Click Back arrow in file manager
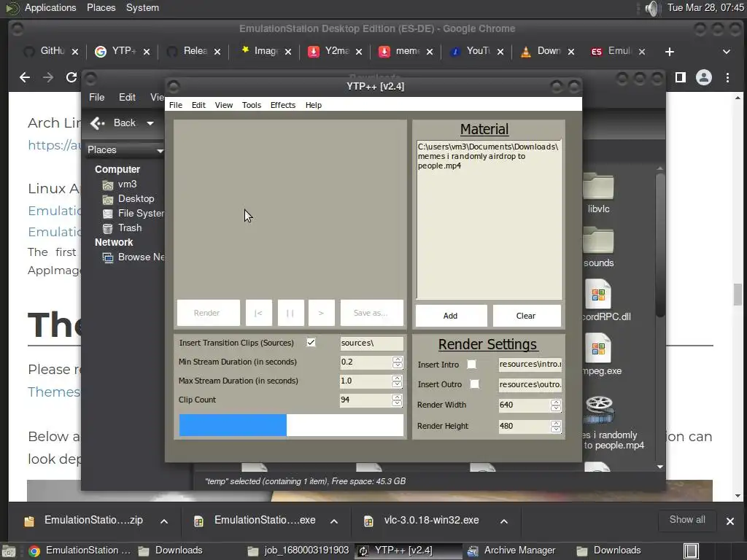The width and height of the screenshot is (747, 560). tap(97, 123)
